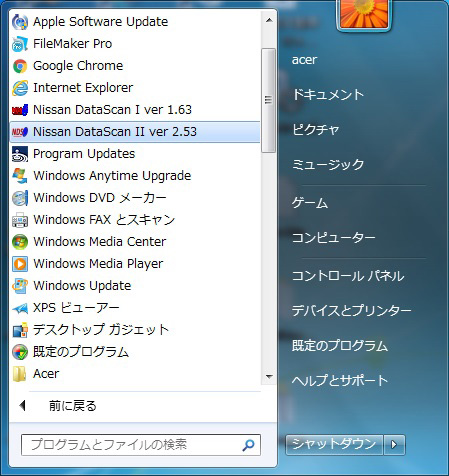Image resolution: width=449 pixels, height=476 pixels.
Task: Open コントロール パネル
Action: pos(348,276)
